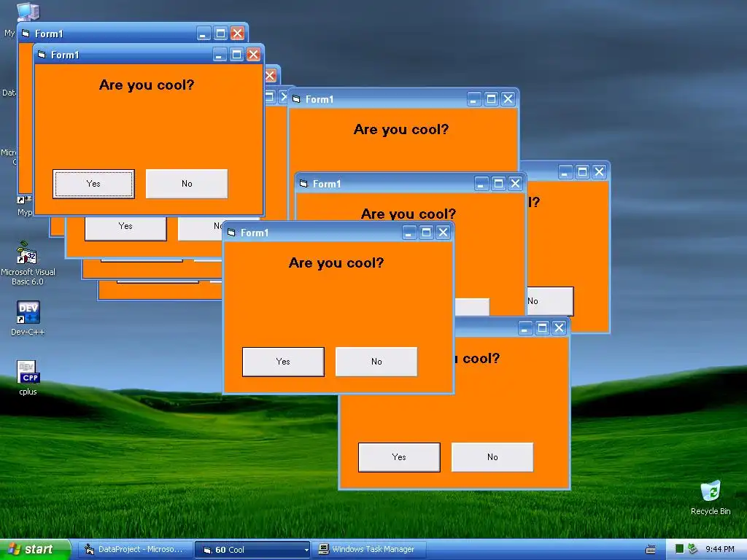Click the title icon of the Form1 under the upper-middle one
Image resolution: width=747 pixels, height=560 pixels.
coord(303,184)
